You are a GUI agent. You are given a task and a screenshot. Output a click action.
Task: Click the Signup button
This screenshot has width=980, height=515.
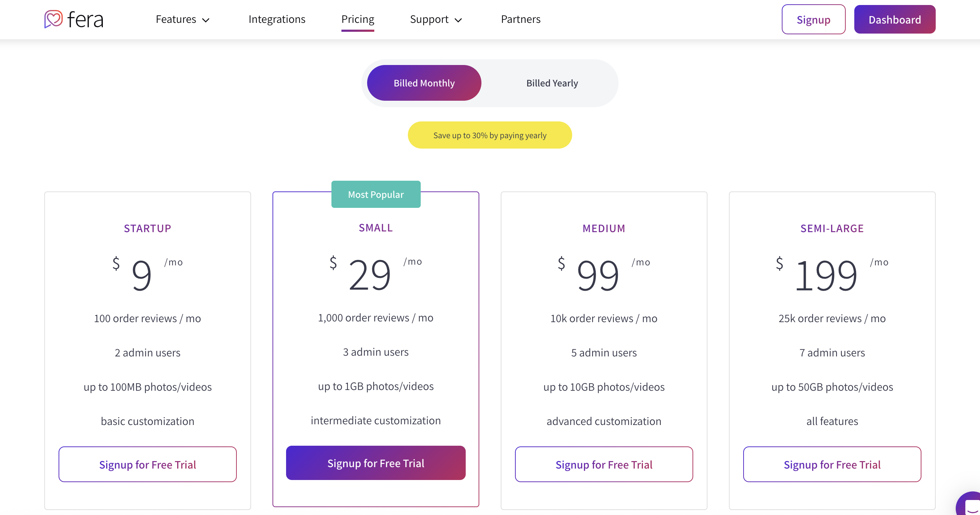[813, 19]
